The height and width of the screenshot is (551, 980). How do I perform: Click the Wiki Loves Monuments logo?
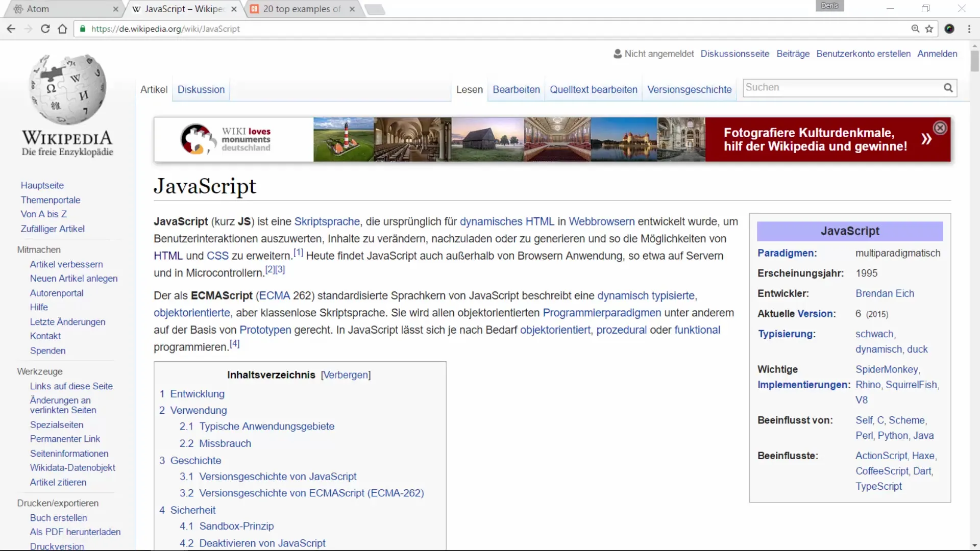coord(226,139)
